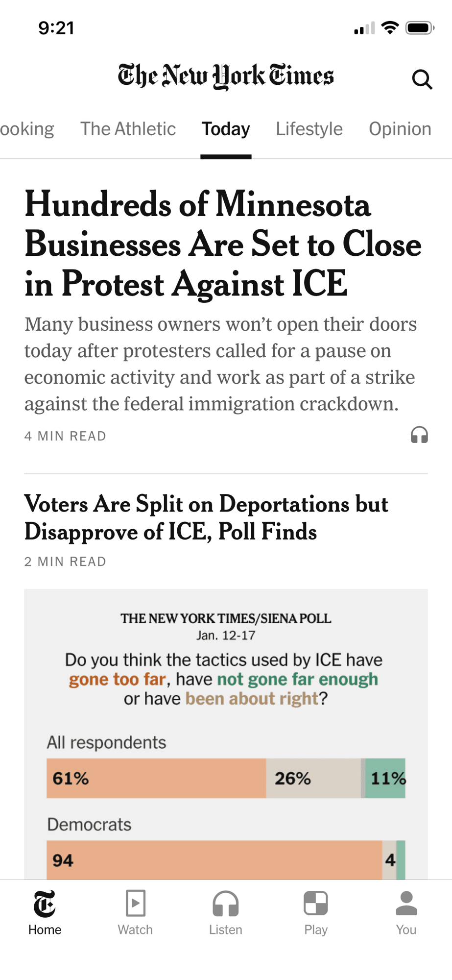
Task: Switch to The Athletic section
Action: pyautogui.click(x=128, y=129)
